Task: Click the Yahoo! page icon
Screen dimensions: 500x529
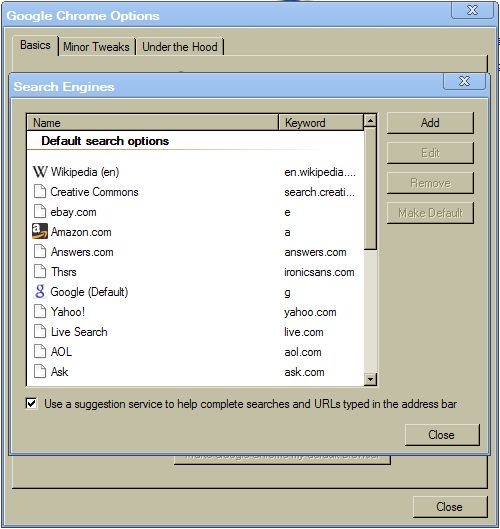Action: coord(40,312)
